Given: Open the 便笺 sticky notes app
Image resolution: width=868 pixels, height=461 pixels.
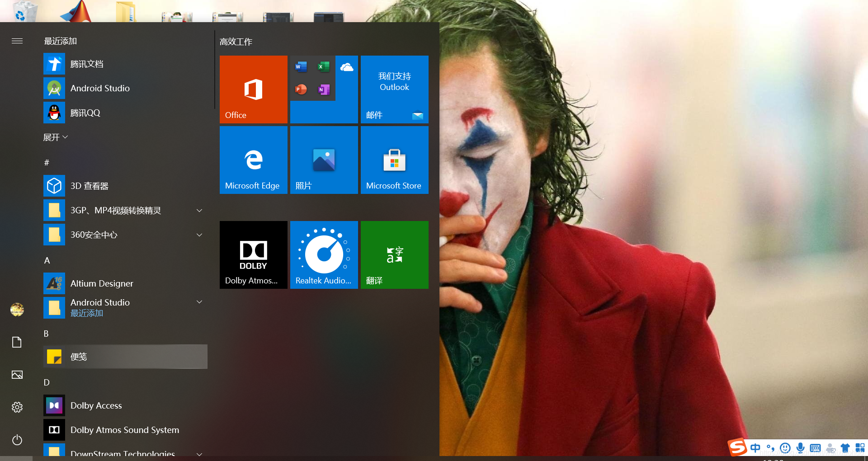Looking at the screenshot, I should point(125,357).
